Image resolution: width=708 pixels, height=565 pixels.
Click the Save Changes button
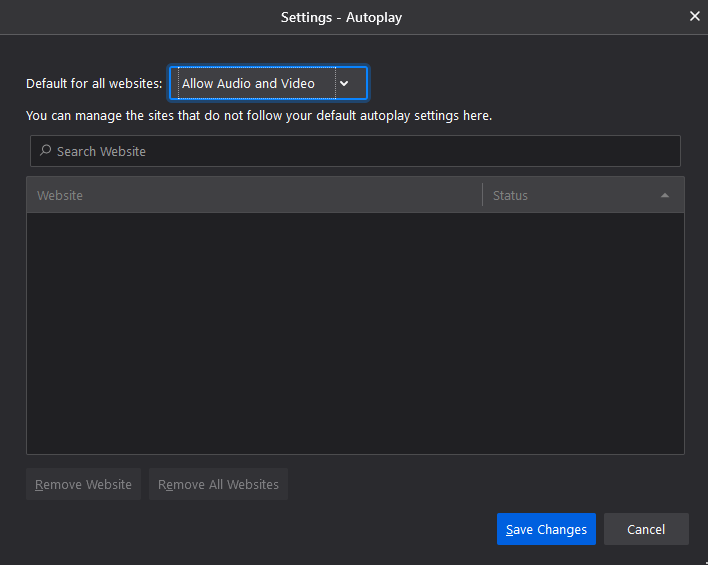tap(546, 529)
